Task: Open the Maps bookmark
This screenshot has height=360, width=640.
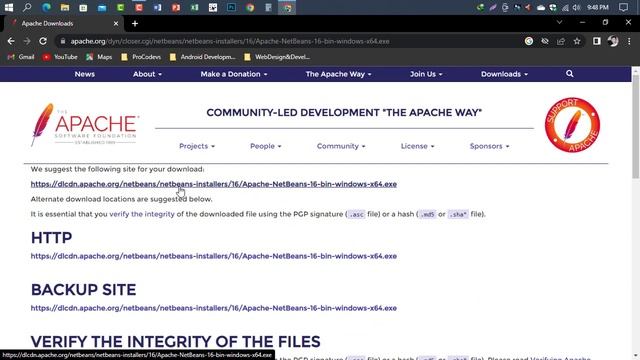Action: click(99, 57)
